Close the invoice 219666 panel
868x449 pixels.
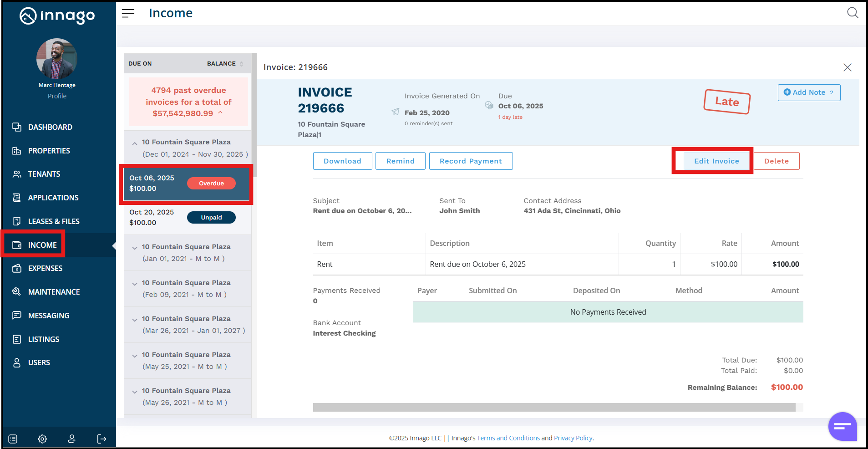(847, 67)
